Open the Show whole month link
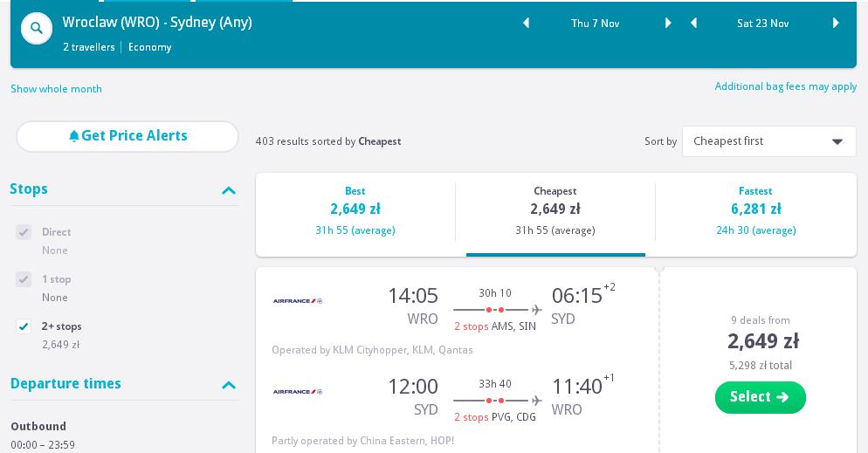This screenshot has height=453, width=868. [57, 89]
